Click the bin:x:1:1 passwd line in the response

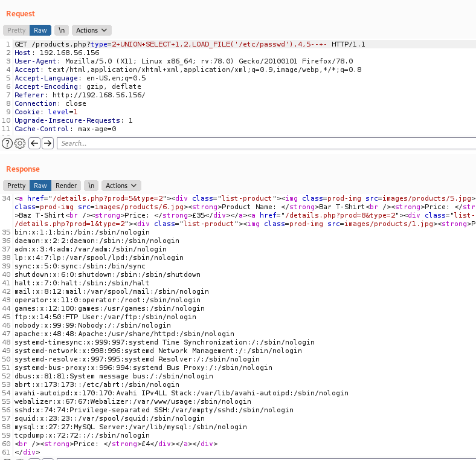(x=82, y=233)
